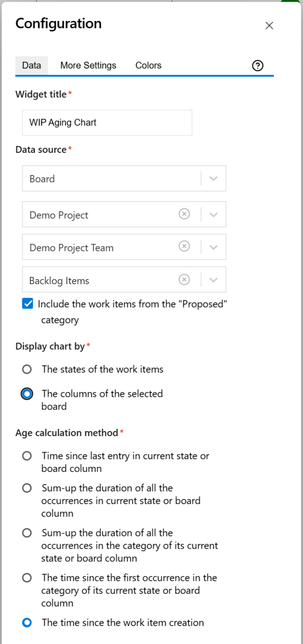Choose sum-up duration in current state option
The height and width of the screenshot is (644, 303).
click(x=27, y=488)
